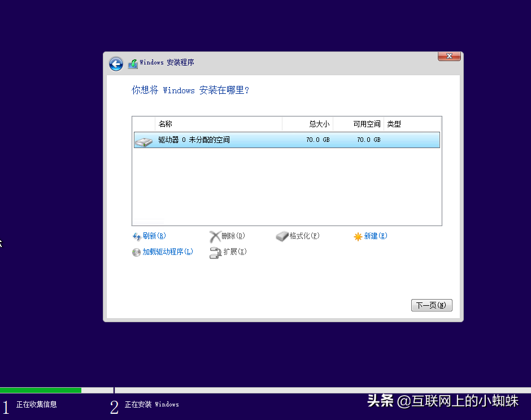Click the refresh arrows icon beside 刷新

click(x=136, y=237)
